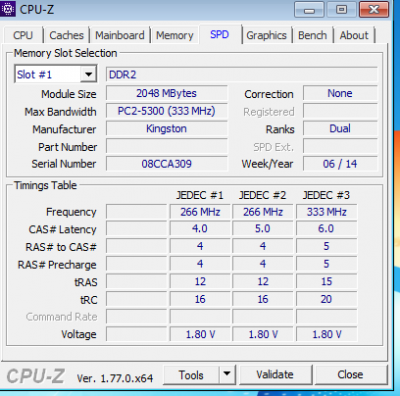Image resolution: width=400 pixels, height=396 pixels.
Task: Expand the Tools dropdown arrow
Action: pyautogui.click(x=227, y=374)
